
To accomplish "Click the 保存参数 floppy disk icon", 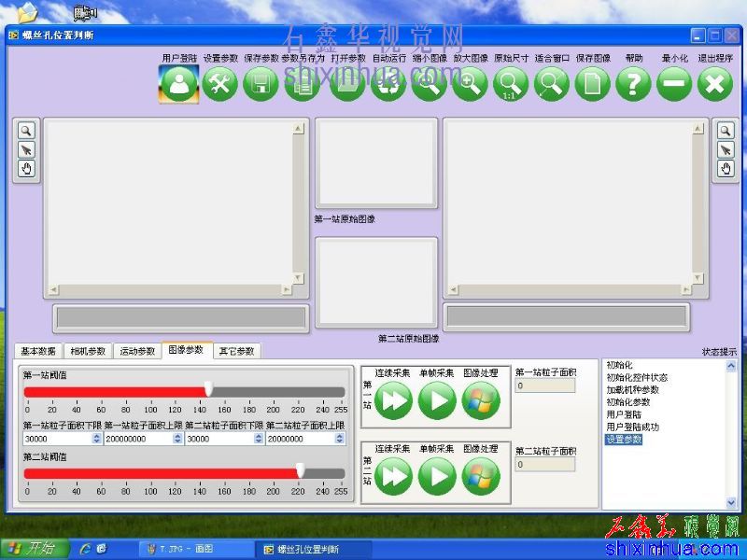I will pos(261,84).
